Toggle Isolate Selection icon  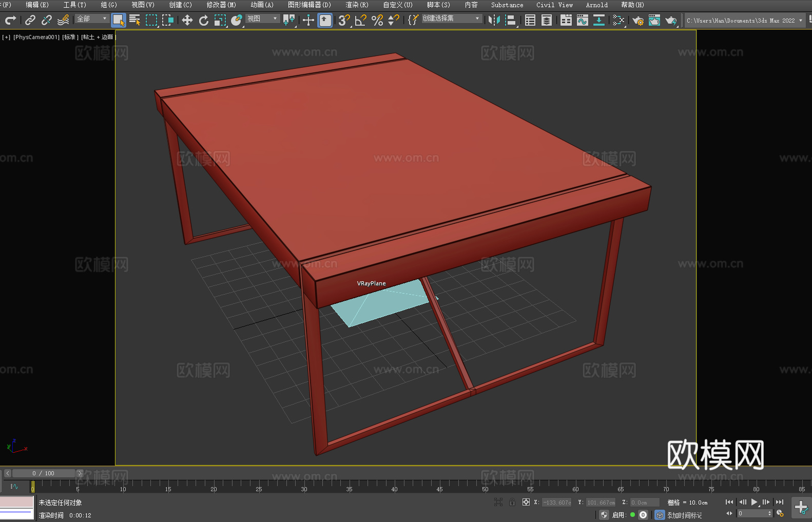coord(498,502)
